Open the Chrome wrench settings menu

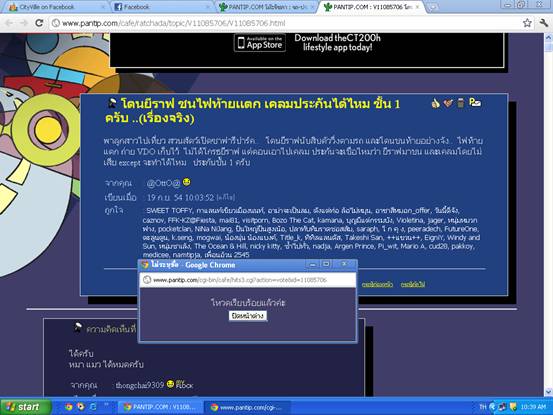pyautogui.click(x=543, y=23)
